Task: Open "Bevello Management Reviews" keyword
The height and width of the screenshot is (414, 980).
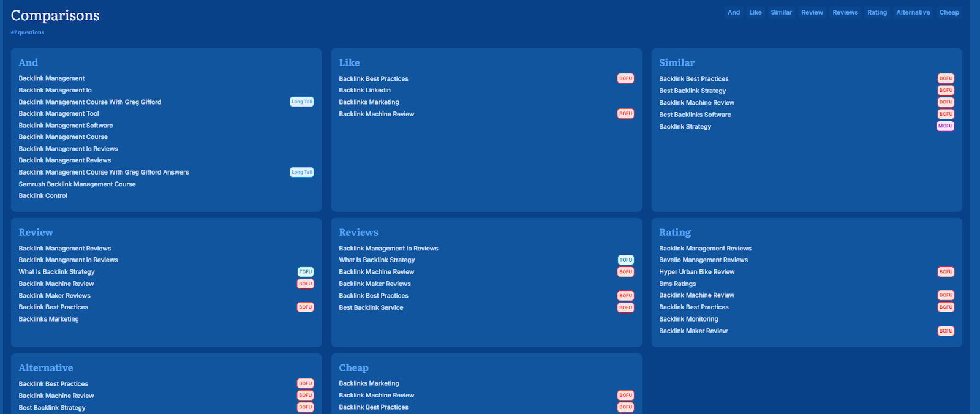Action: click(703, 260)
